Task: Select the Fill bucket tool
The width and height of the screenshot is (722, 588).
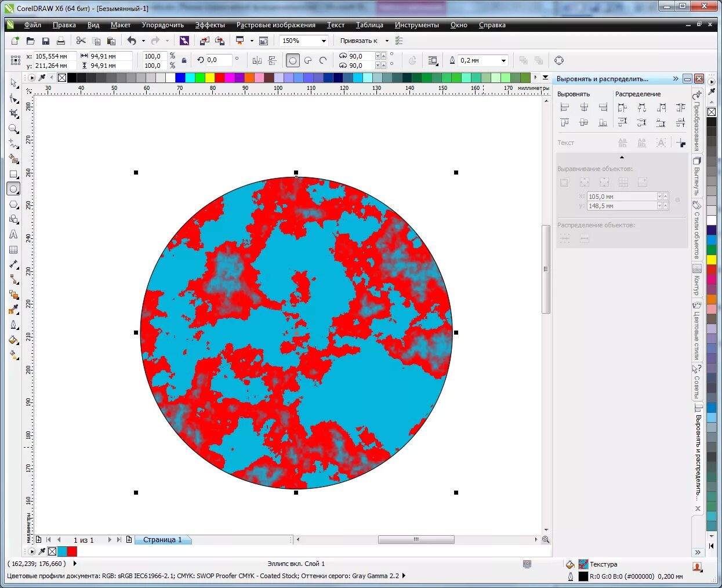Action: [x=14, y=340]
